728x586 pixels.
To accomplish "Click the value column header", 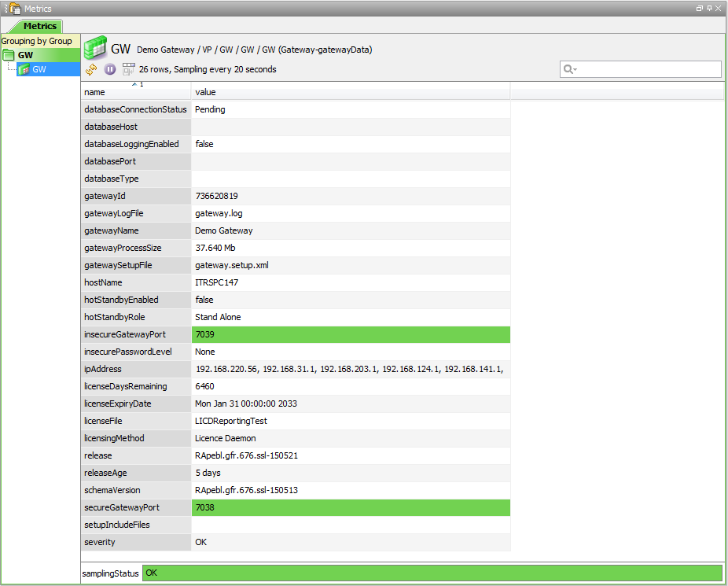I will click(x=351, y=92).
